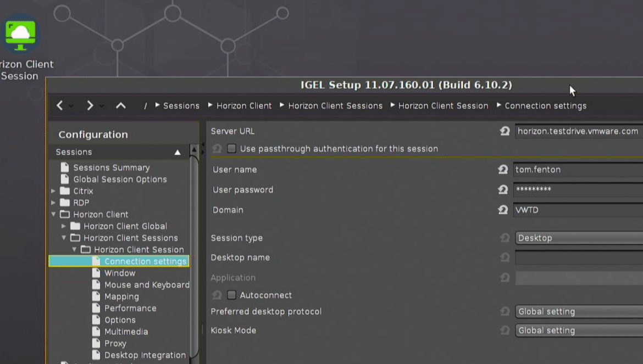The image size is (643, 364).
Task: Edit the Domain field
Action: (578, 210)
